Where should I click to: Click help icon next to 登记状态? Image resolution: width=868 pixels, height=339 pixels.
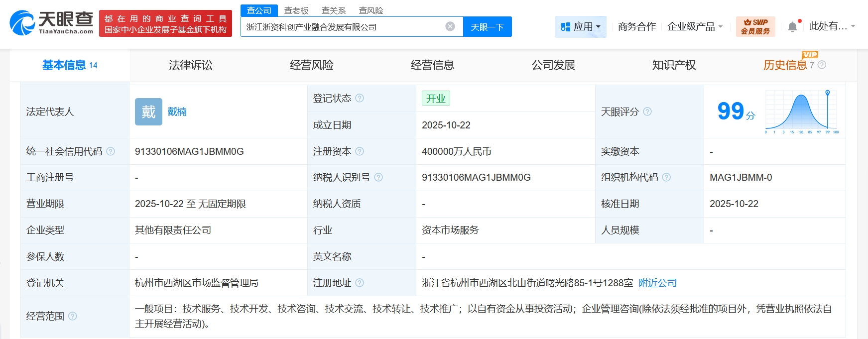(x=360, y=98)
